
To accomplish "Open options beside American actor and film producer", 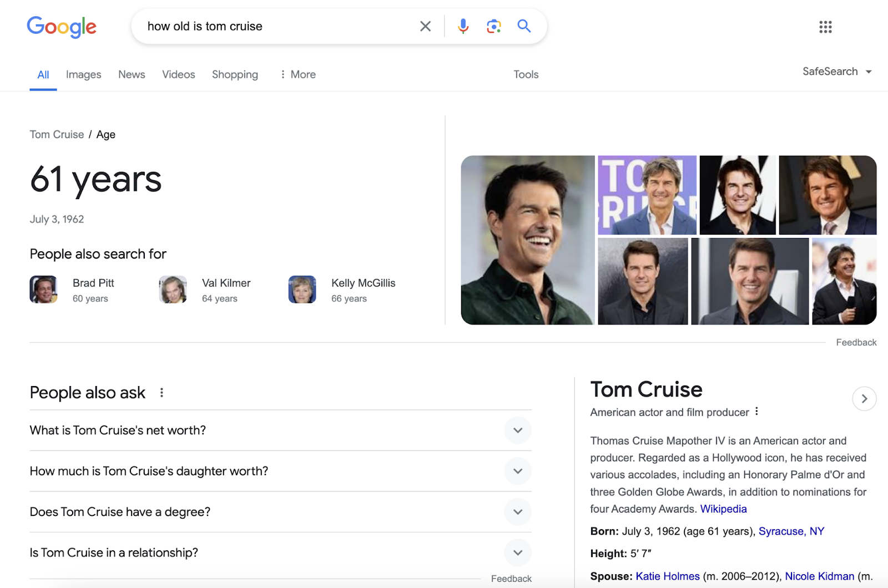I will coord(756,412).
